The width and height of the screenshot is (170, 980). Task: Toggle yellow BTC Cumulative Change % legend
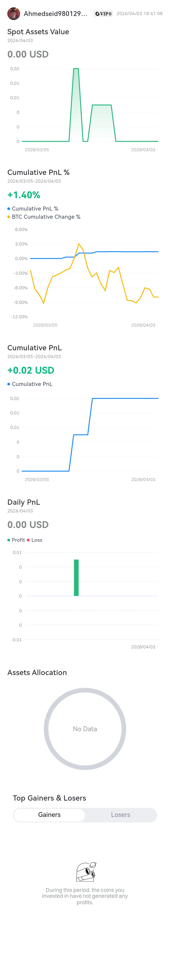click(44, 217)
